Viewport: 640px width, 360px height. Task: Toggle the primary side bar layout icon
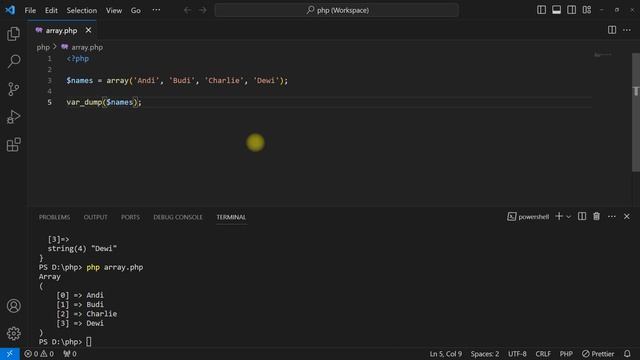[541, 10]
